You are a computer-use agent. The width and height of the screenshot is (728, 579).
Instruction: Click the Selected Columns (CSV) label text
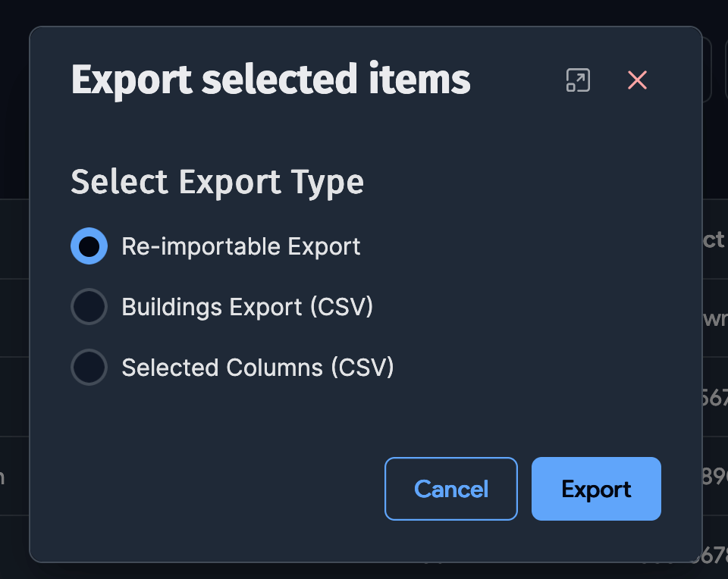[257, 367]
